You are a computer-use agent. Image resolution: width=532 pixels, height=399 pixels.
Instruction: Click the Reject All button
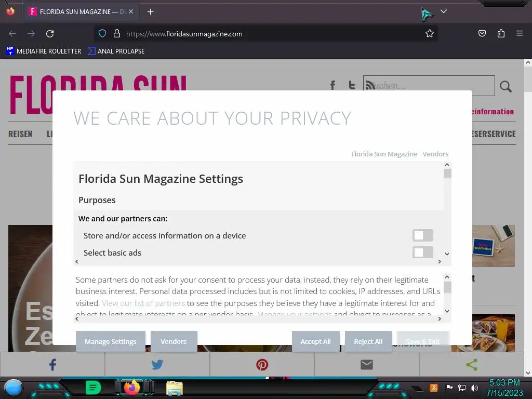tap(368, 341)
